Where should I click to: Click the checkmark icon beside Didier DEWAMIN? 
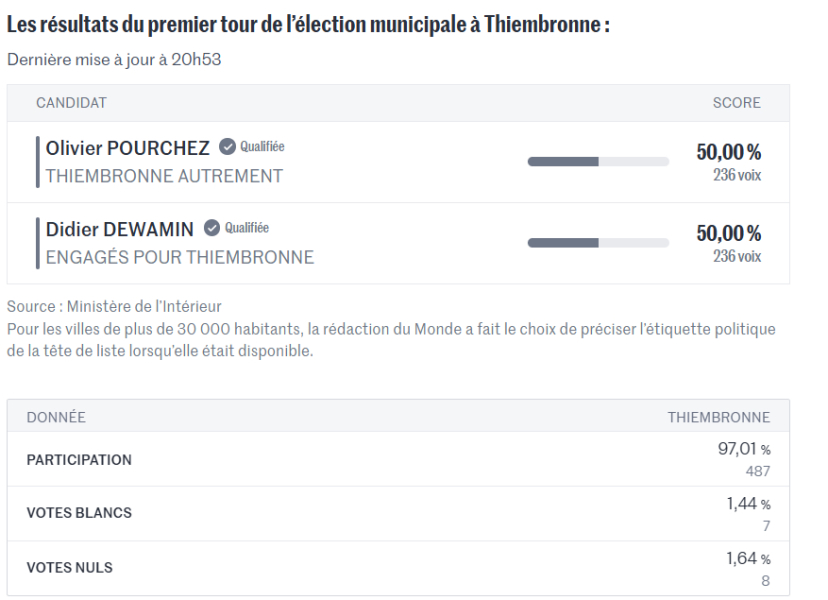210,229
